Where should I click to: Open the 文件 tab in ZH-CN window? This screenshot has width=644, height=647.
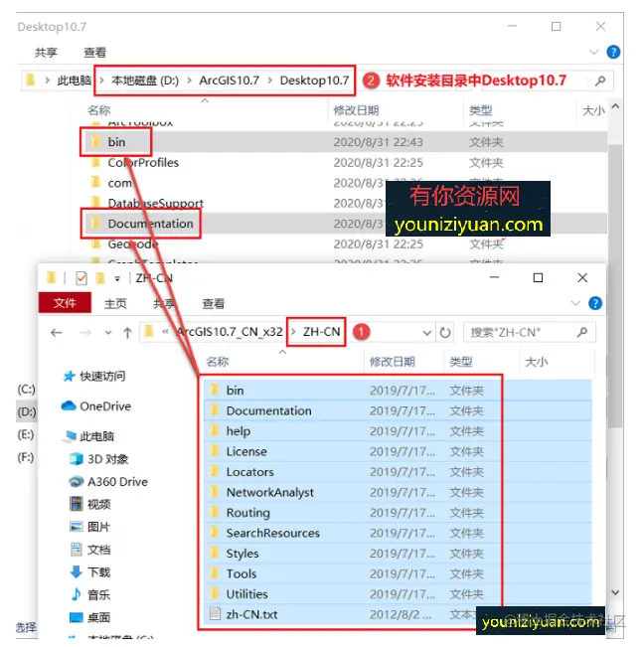pyautogui.click(x=65, y=303)
